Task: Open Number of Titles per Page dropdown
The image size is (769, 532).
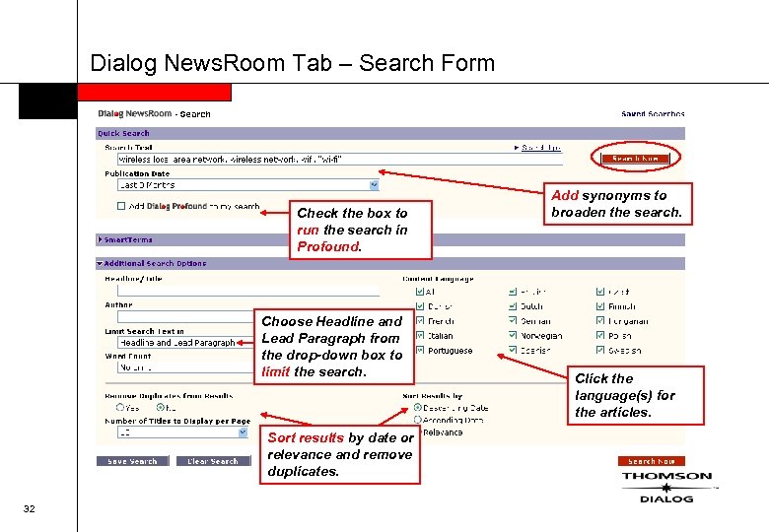Action: tap(182, 432)
